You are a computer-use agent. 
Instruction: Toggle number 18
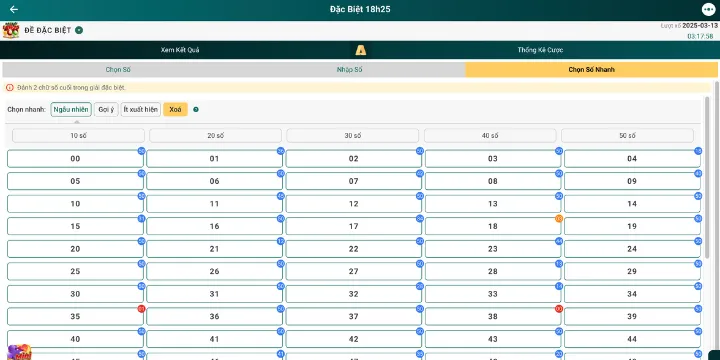click(x=493, y=226)
